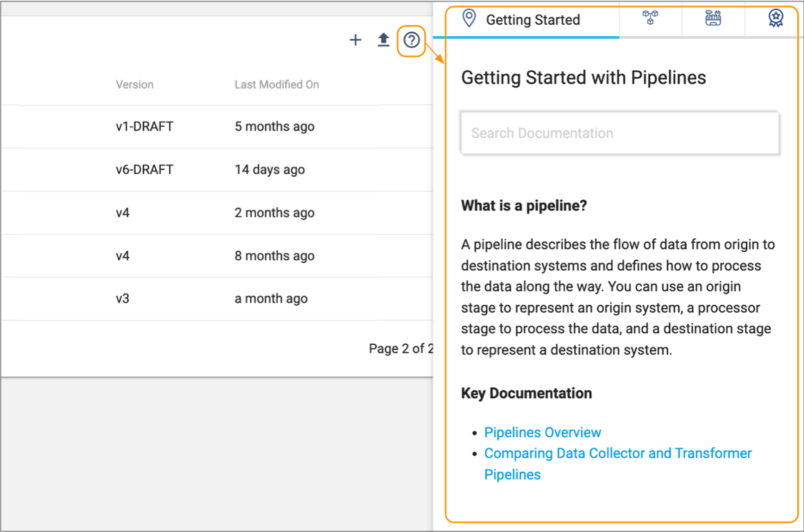The height and width of the screenshot is (532, 804).
Task: Click the v4 row modified 8 months ago
Action: coord(217,256)
